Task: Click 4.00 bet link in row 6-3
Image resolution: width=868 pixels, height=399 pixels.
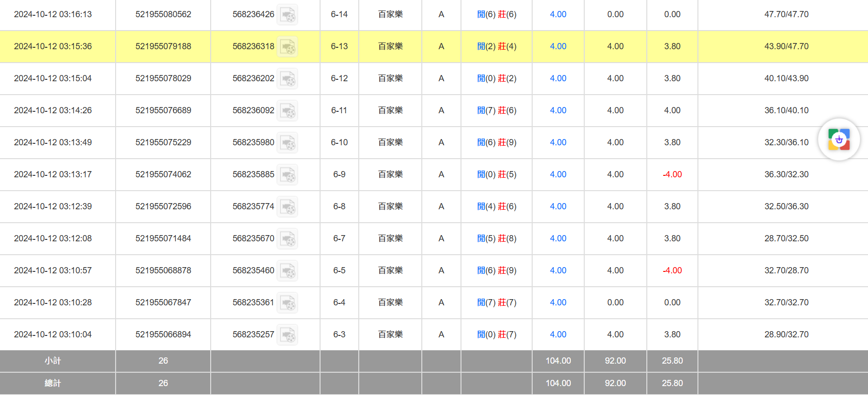Action: [x=558, y=334]
